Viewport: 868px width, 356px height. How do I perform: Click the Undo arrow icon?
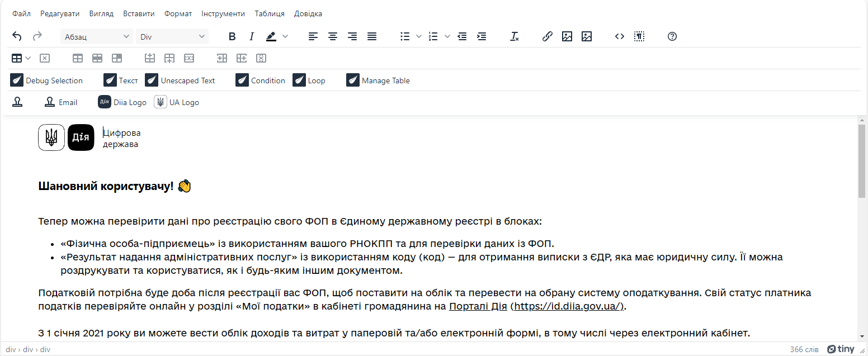coord(17,36)
